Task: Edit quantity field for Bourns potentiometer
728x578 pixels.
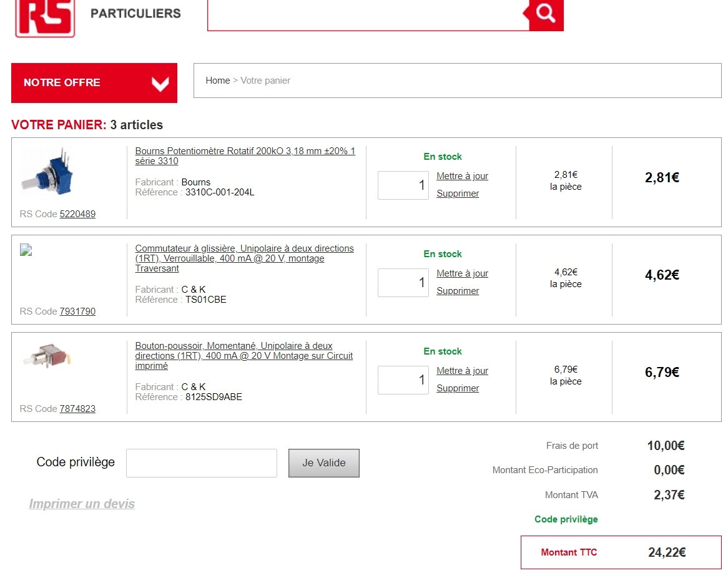Action: (x=403, y=185)
